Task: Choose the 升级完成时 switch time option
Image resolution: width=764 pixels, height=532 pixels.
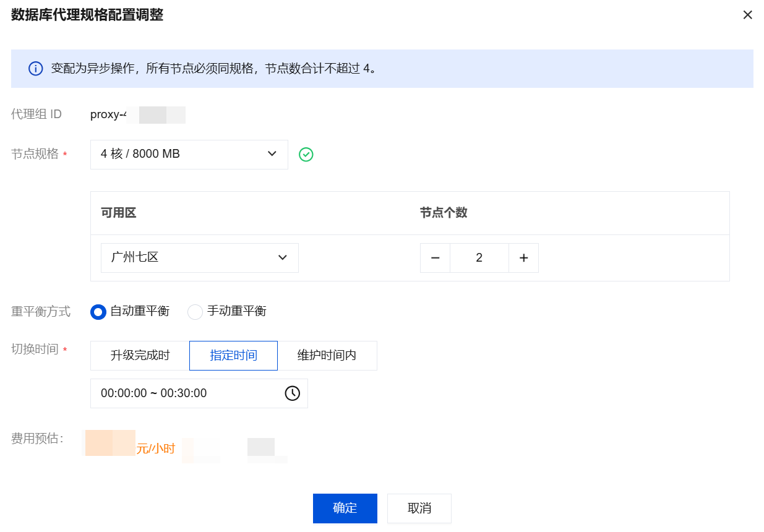Action: tap(140, 356)
